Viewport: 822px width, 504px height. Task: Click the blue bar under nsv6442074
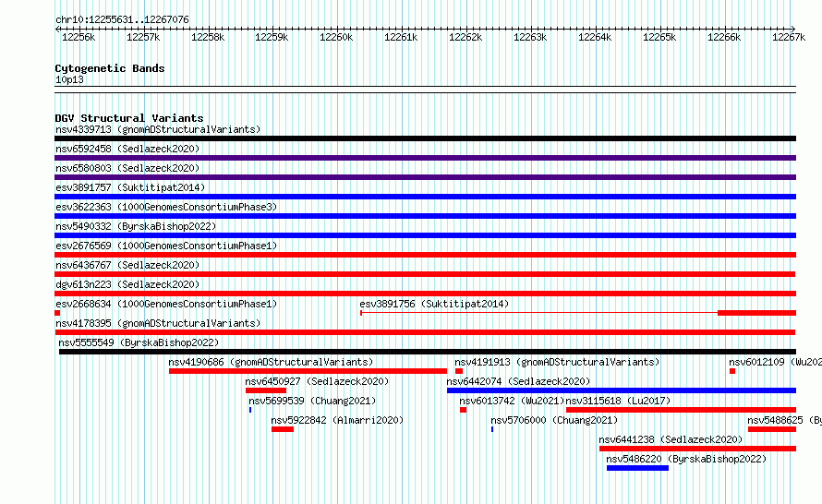coord(622,390)
